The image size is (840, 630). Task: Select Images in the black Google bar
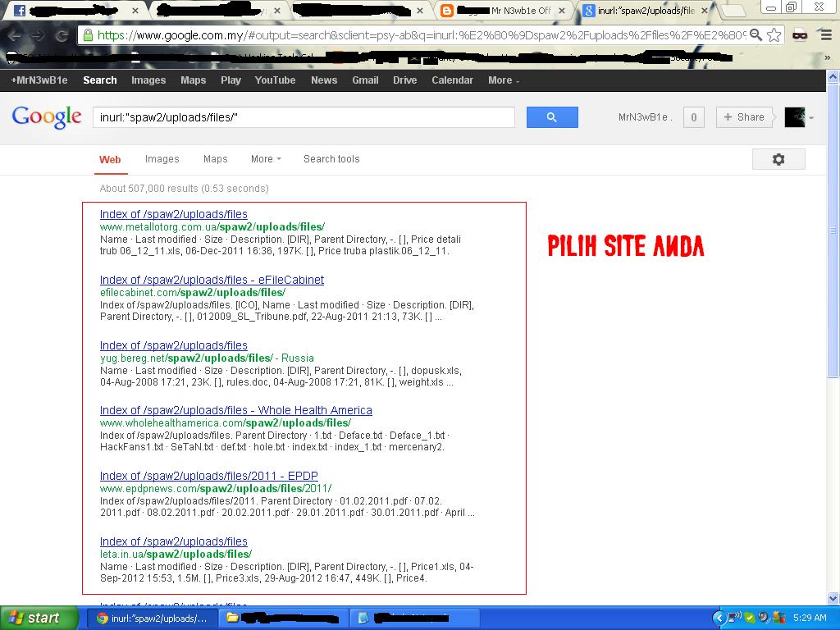coord(148,80)
